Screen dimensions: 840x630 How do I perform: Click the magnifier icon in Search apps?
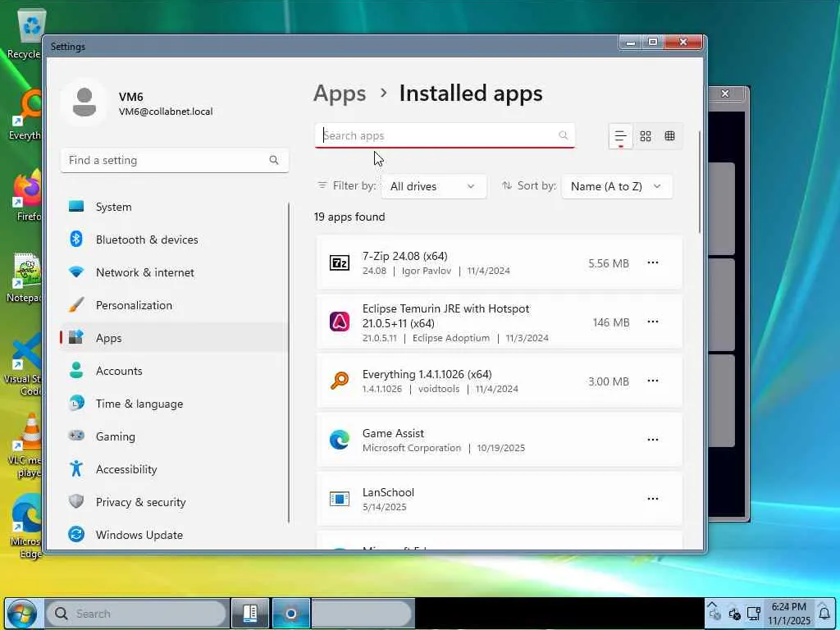(563, 135)
